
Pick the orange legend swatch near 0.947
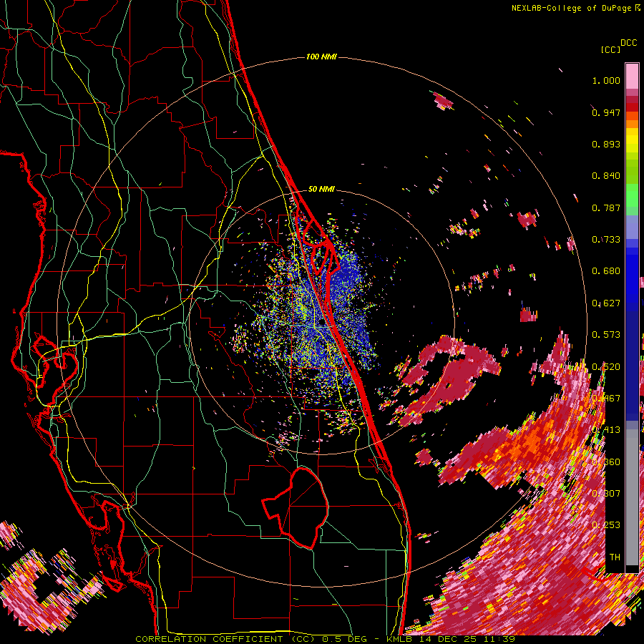(x=632, y=116)
